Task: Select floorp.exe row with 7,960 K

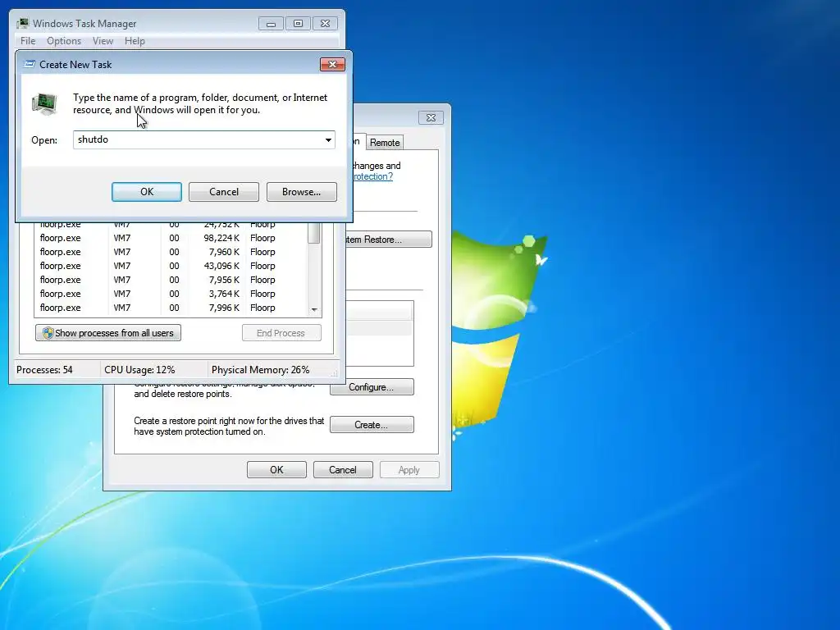Action: click(x=171, y=252)
